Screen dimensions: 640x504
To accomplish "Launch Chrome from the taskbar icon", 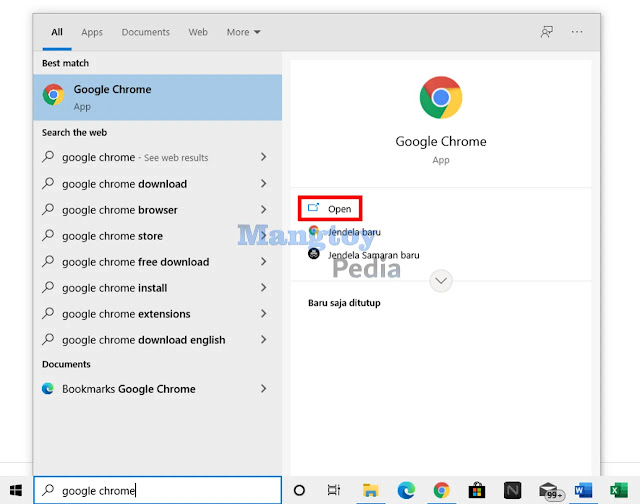I will pyautogui.click(x=442, y=490).
